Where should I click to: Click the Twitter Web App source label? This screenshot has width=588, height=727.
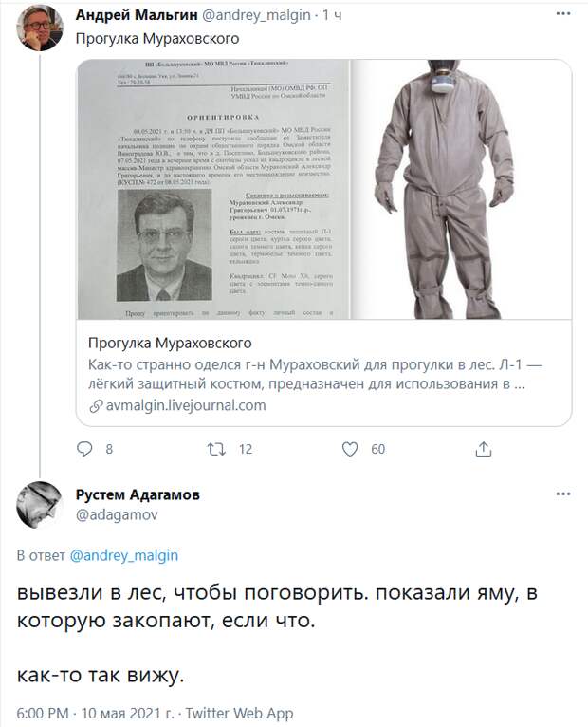pyautogui.click(x=240, y=713)
